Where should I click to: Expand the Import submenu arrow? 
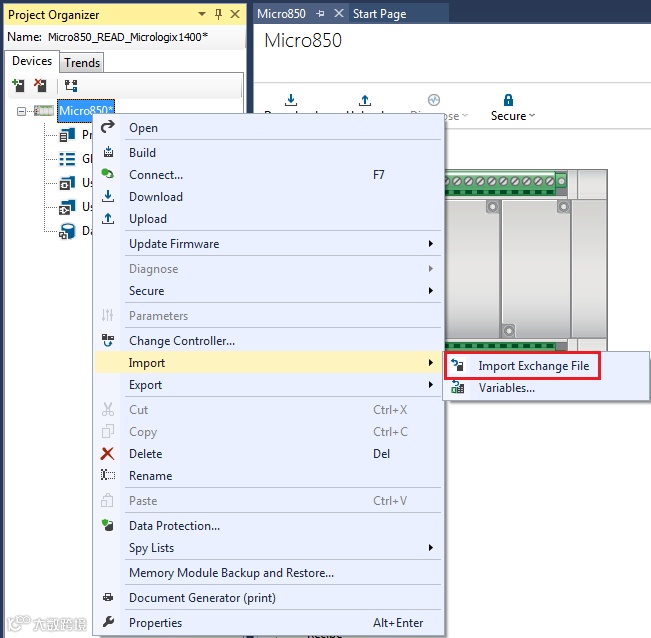tap(431, 362)
